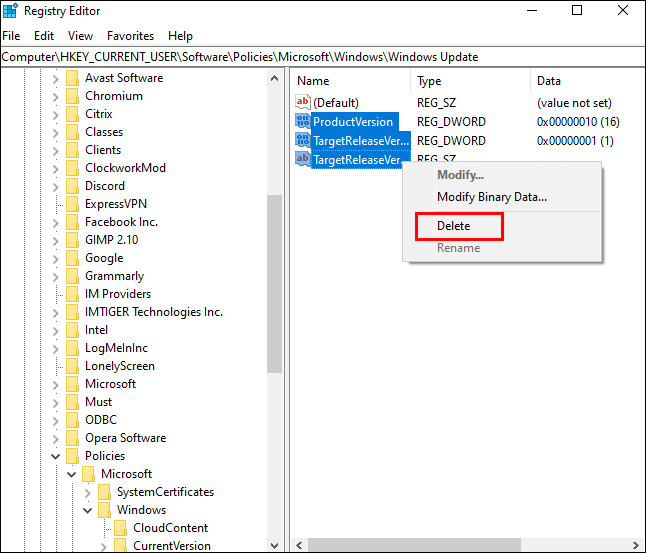
Task: Select the Facebook Inc. folder icon
Action: tap(73, 222)
